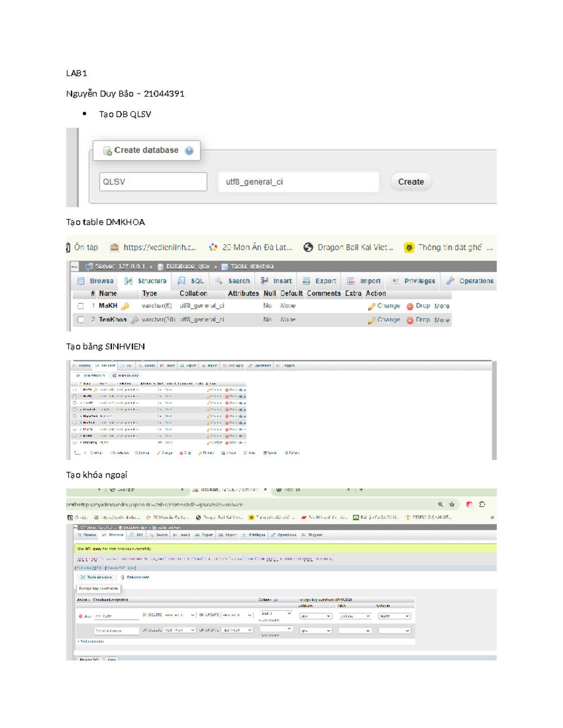
Task: Tick the first row checkbox in SINHVIEN table
Action: point(75,390)
